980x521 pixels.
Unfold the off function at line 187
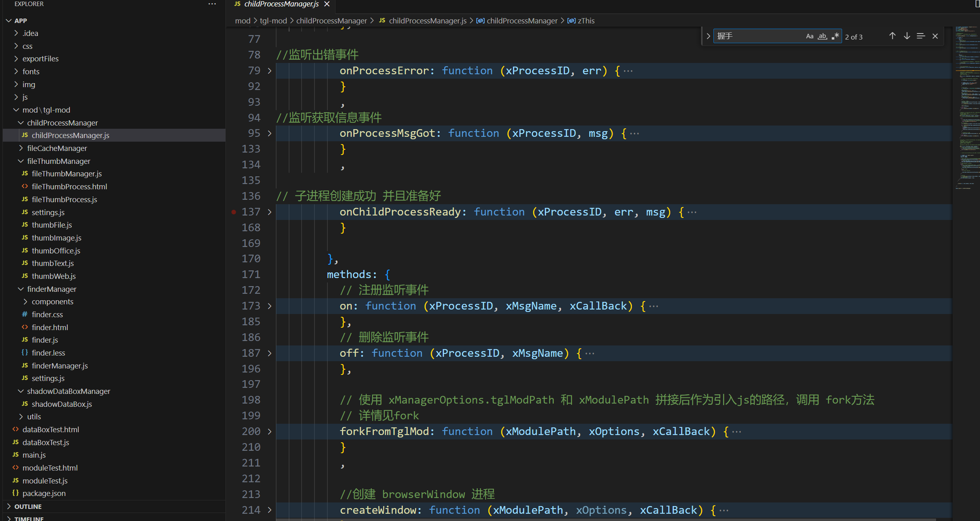point(269,353)
